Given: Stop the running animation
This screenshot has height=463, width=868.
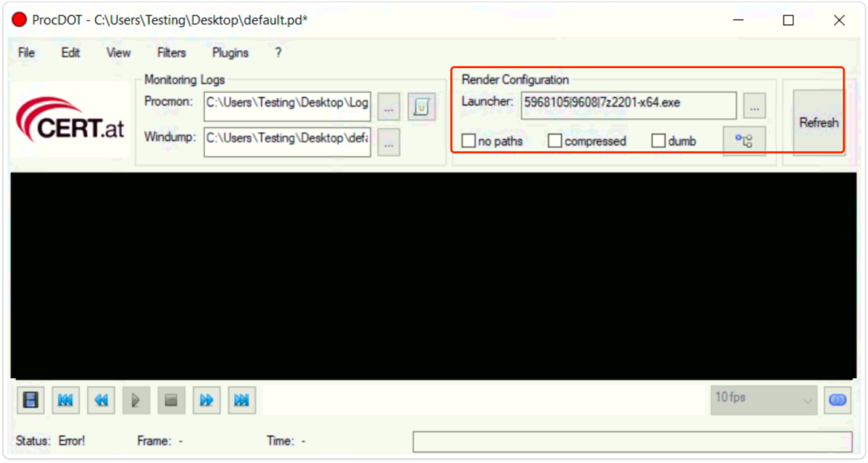Looking at the screenshot, I should tap(171, 400).
